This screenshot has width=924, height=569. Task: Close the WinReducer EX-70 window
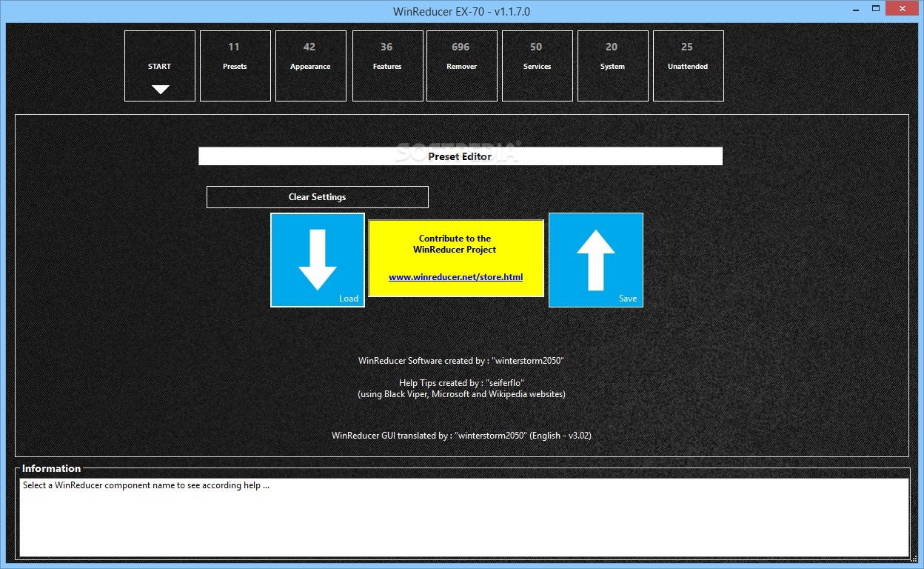(903, 9)
